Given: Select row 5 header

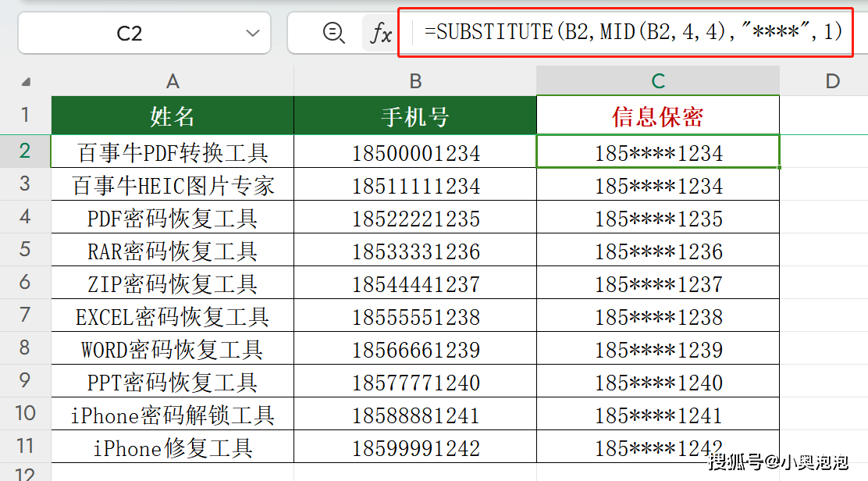Looking at the screenshot, I should 25,250.
